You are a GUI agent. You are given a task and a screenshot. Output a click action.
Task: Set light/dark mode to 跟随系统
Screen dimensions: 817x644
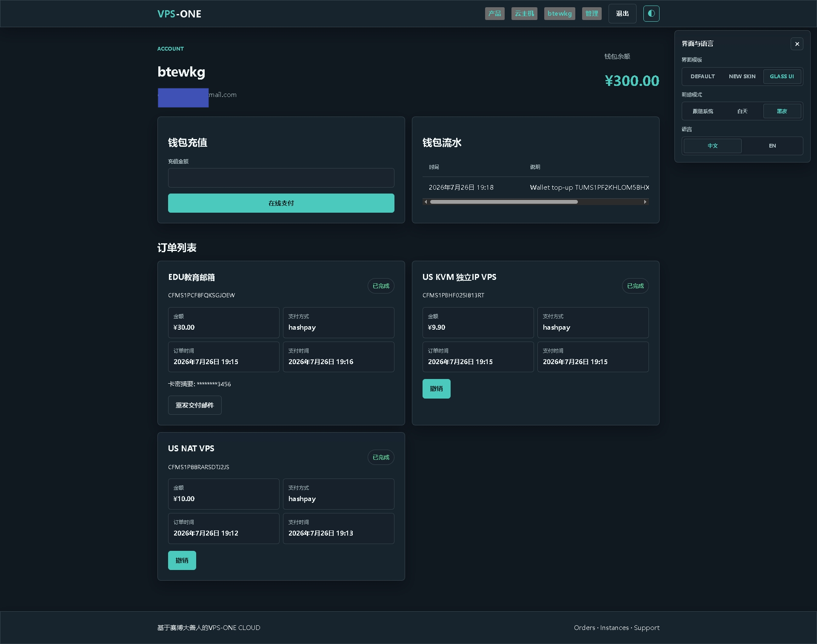click(x=703, y=111)
